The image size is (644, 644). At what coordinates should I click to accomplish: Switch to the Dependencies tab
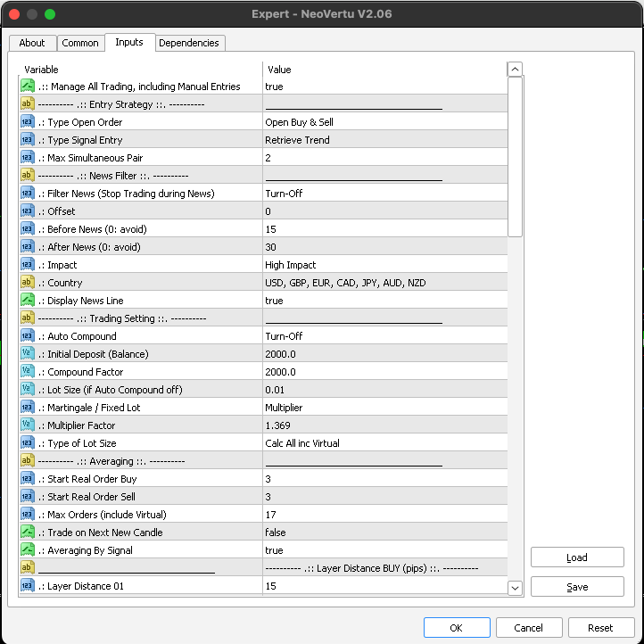point(188,43)
